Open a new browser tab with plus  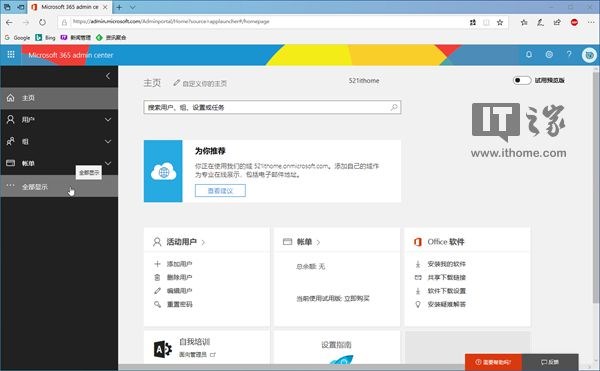tap(119, 7)
